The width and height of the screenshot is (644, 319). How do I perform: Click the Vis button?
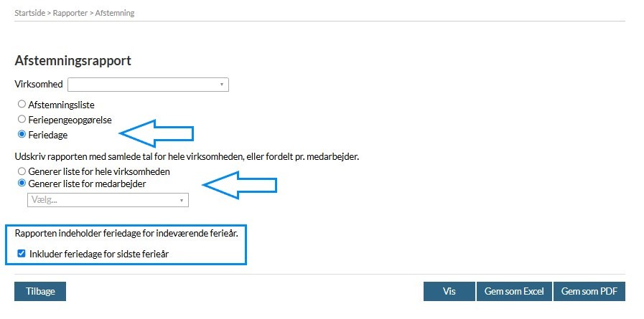click(449, 292)
